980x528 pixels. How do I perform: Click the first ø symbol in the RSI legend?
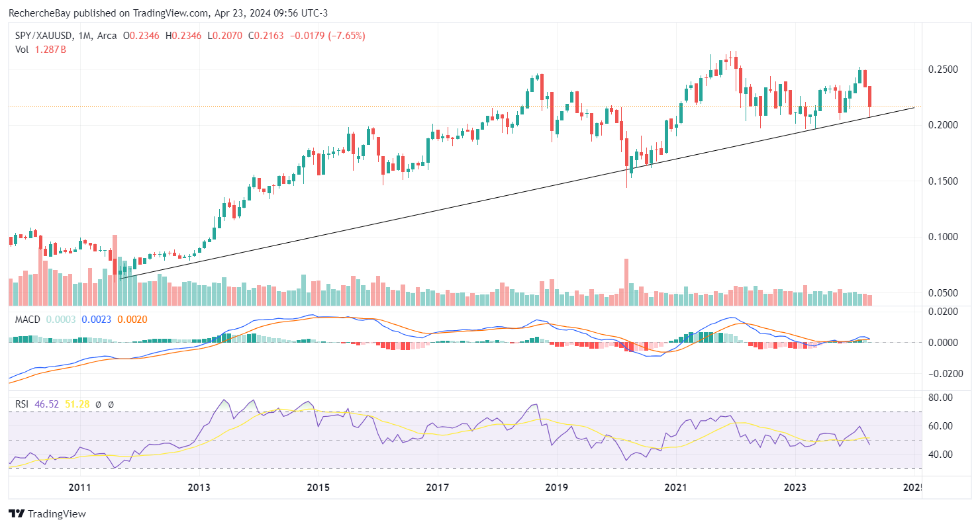[98, 402]
